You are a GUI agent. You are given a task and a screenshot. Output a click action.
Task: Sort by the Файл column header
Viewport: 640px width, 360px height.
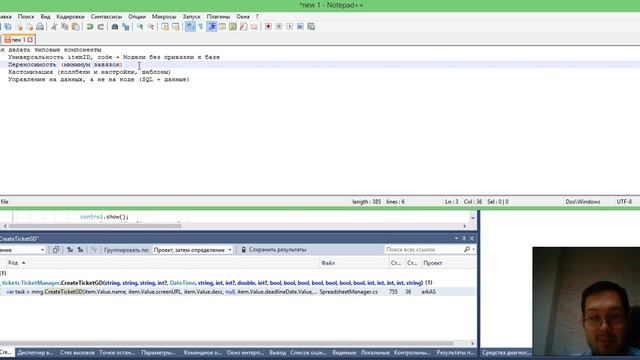pos(354,263)
